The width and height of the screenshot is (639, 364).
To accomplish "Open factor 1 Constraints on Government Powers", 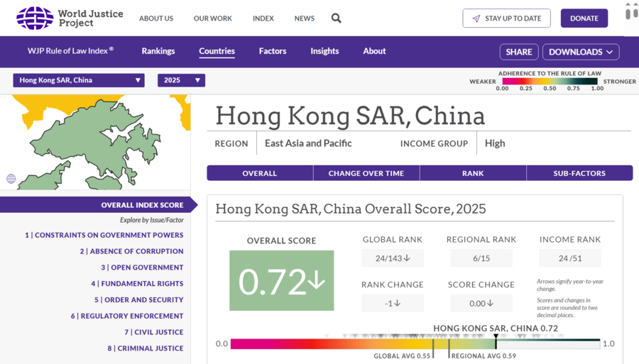I will 104,235.
